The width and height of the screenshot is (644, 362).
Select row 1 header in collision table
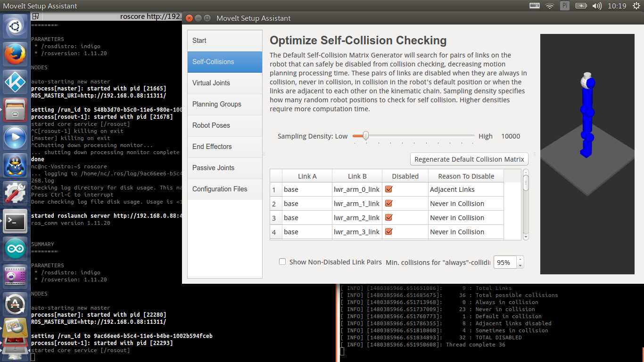pyautogui.click(x=276, y=189)
